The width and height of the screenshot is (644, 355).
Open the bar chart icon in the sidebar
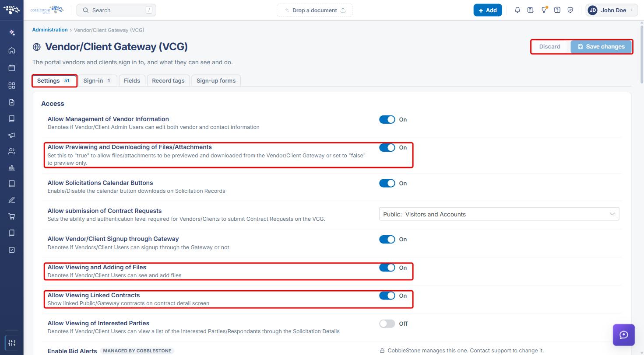pyautogui.click(x=12, y=168)
